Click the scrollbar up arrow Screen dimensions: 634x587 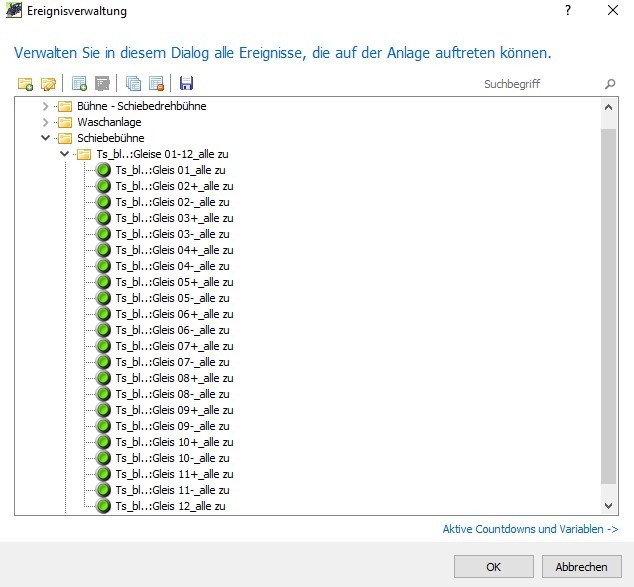click(609, 108)
